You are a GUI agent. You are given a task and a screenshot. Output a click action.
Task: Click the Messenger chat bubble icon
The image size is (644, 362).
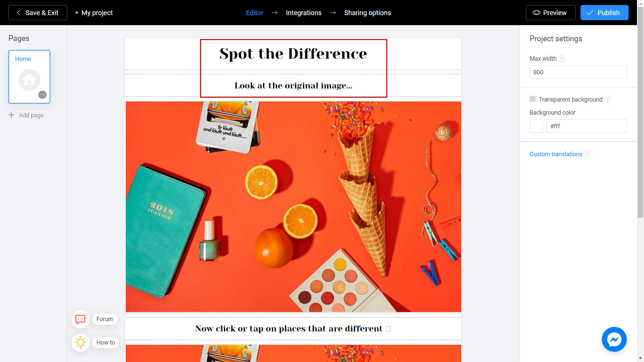[x=614, y=340]
